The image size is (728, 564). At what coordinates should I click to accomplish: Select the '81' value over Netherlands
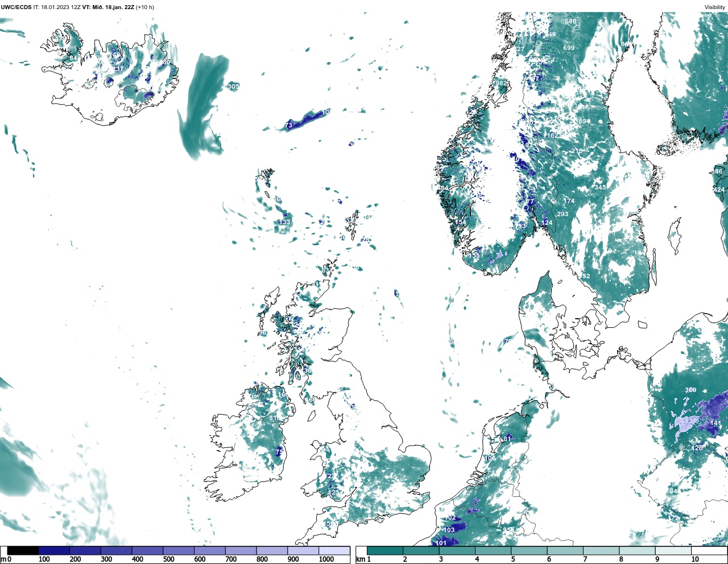[508, 439]
